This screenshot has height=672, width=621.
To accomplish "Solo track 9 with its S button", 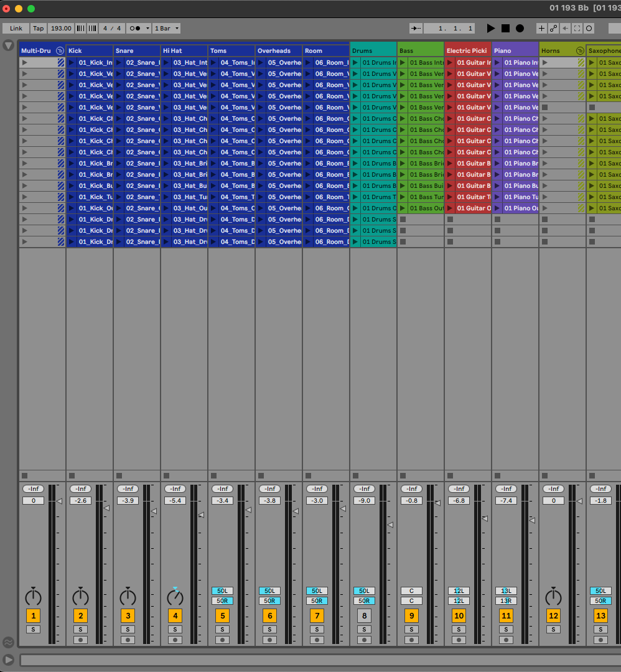I will (x=411, y=630).
